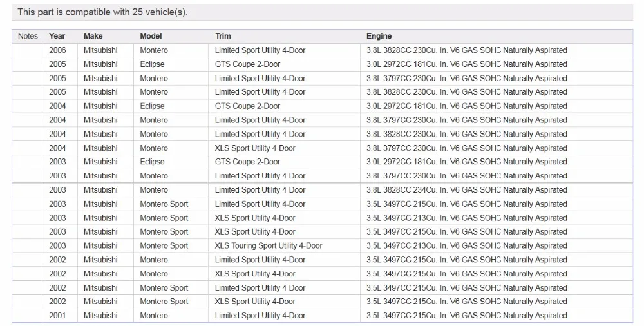Click XLS trim of 2002 Montero (non-Sport)
This screenshot has height=326, width=644.
click(x=255, y=274)
